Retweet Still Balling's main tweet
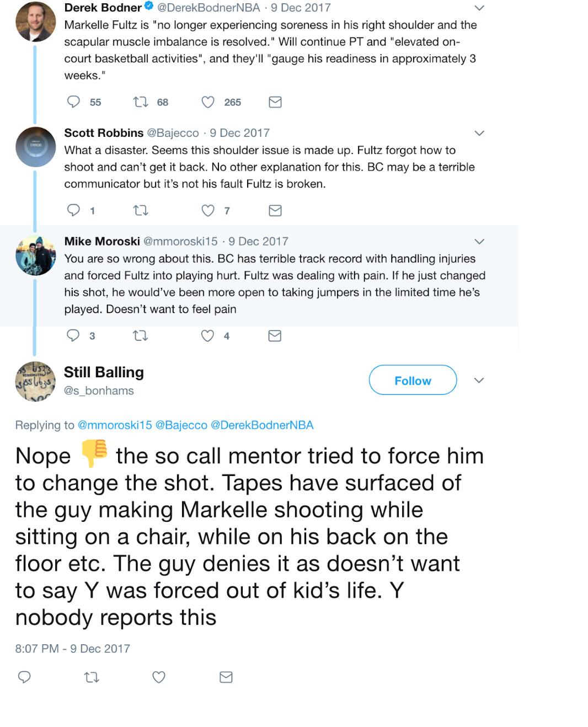588x727 pixels. (x=92, y=677)
